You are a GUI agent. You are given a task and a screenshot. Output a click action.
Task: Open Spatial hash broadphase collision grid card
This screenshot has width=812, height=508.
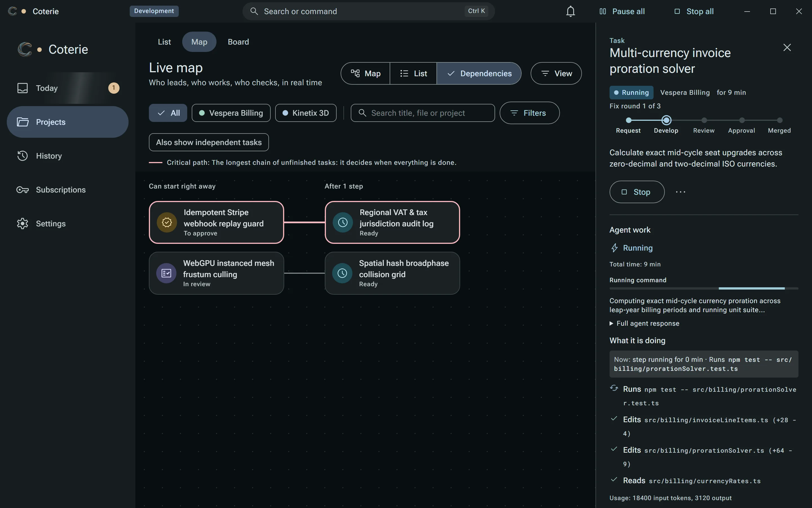pyautogui.click(x=392, y=273)
